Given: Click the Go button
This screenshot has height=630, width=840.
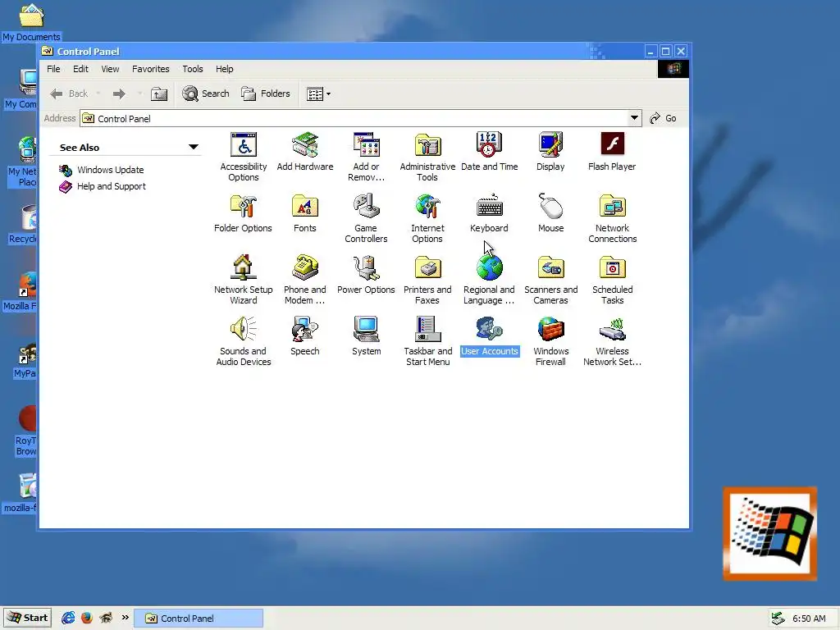Looking at the screenshot, I should coord(663,118).
